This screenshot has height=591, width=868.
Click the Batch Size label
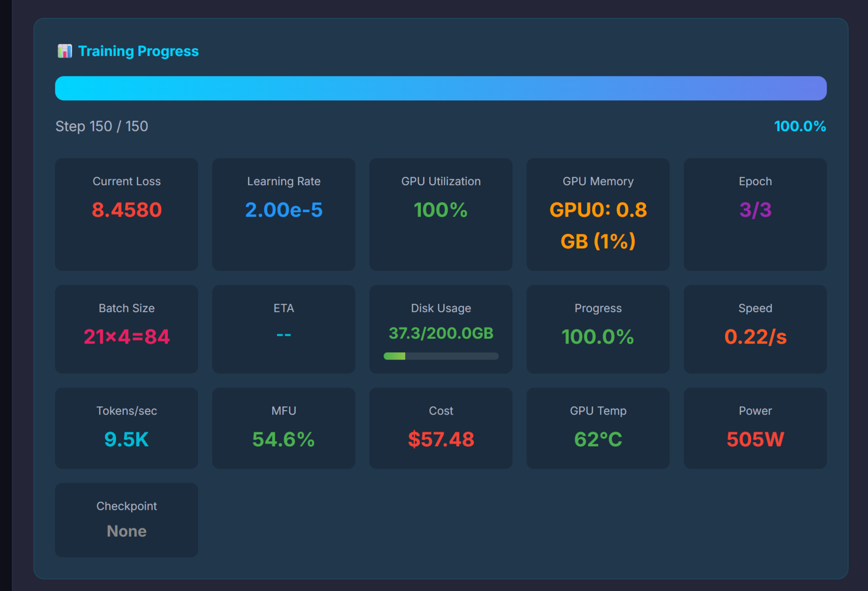point(126,308)
